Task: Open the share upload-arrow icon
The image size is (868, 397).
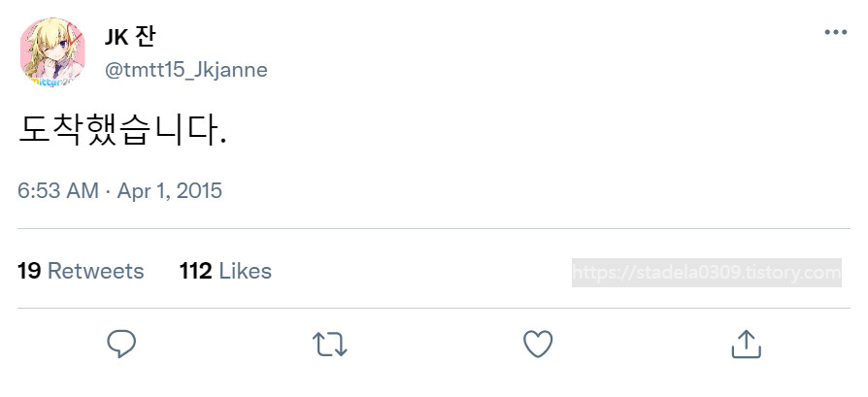Action: (745, 344)
